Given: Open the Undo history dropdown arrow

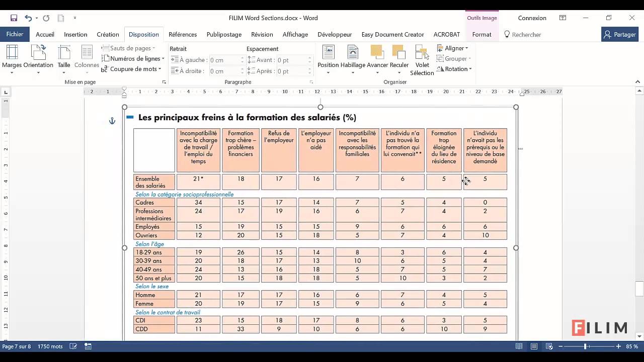Looking at the screenshot, I should pyautogui.click(x=36, y=18).
